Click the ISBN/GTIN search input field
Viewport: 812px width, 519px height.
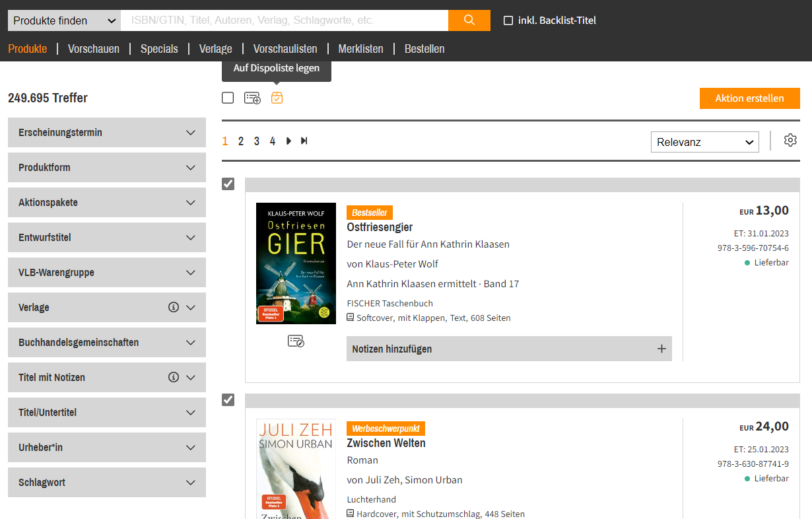click(285, 20)
